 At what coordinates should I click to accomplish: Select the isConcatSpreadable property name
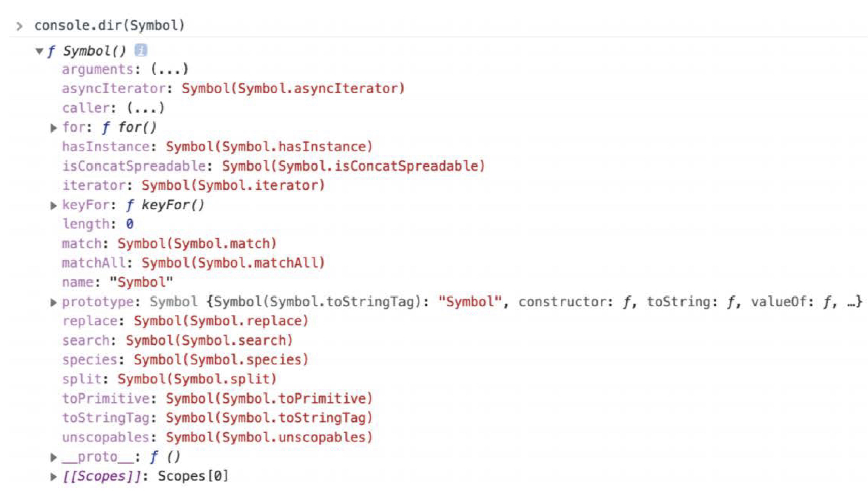tap(134, 166)
